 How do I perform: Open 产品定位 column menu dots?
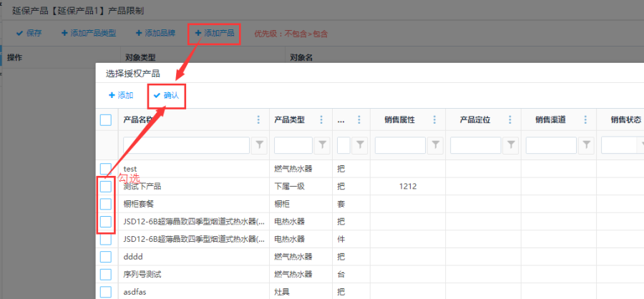[510, 120]
